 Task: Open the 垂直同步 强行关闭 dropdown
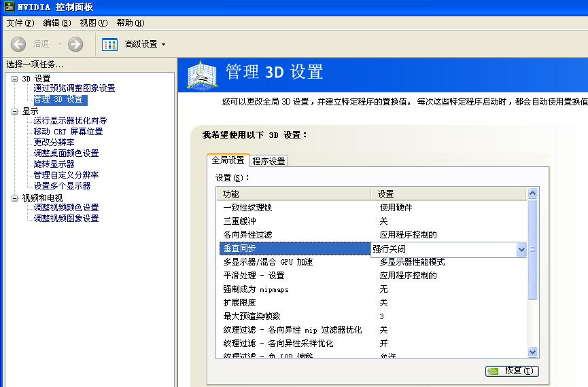[x=521, y=249]
